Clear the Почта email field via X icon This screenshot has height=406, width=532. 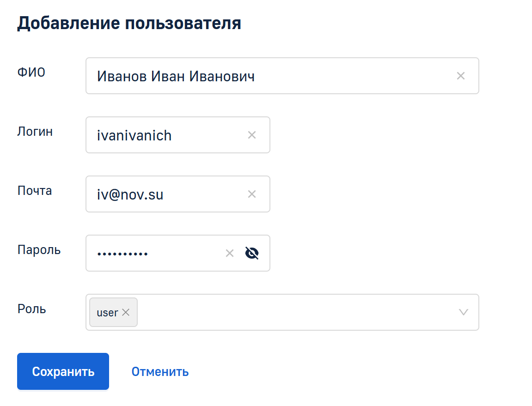(x=251, y=194)
